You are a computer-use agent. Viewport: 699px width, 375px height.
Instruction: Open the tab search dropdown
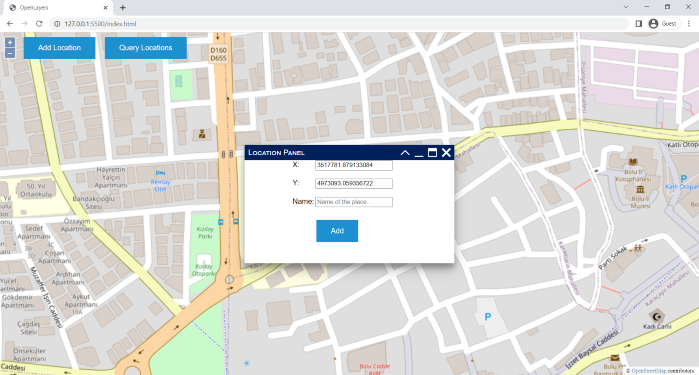coord(626,7)
